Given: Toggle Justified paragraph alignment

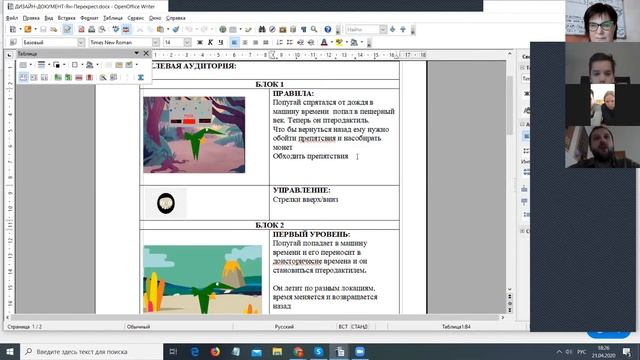Looking at the screenshot, I should tap(266, 42).
